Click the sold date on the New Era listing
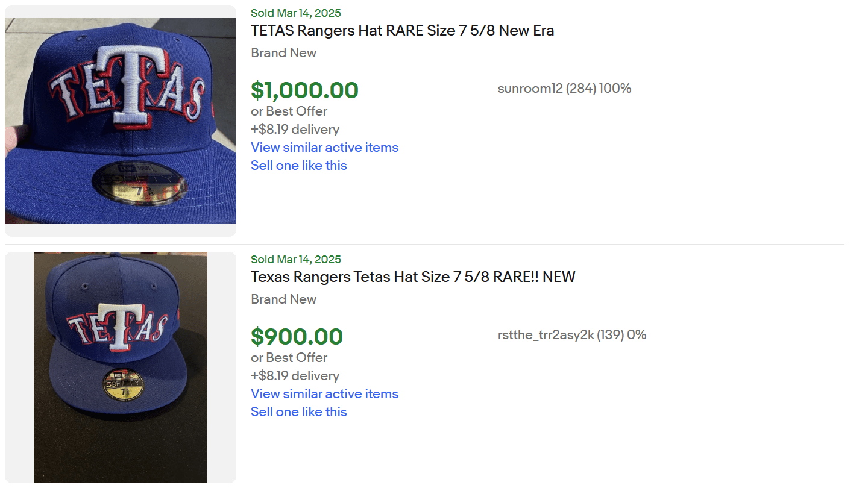The image size is (868, 488). (295, 13)
